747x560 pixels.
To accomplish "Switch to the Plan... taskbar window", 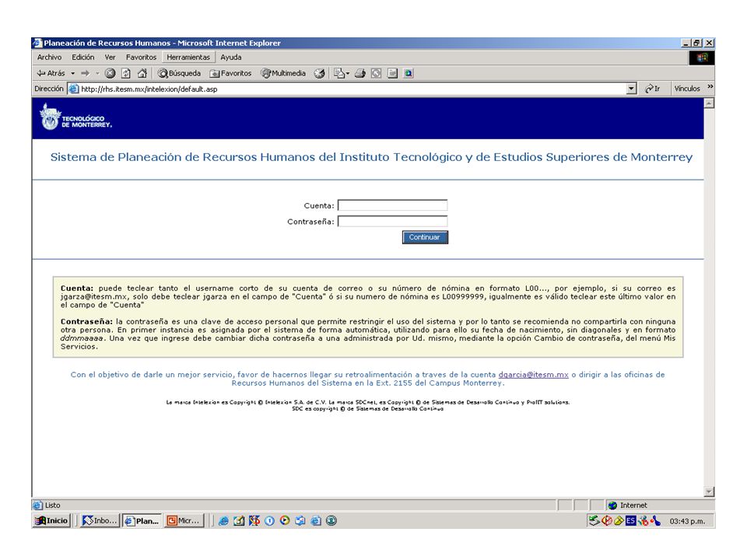I will pos(142,520).
